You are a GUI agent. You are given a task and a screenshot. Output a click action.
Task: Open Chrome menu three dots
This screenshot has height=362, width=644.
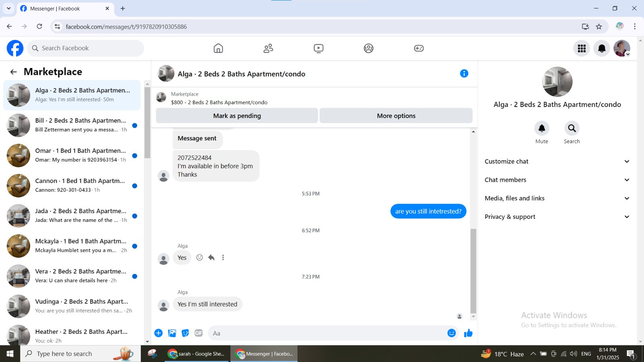tap(635, 27)
